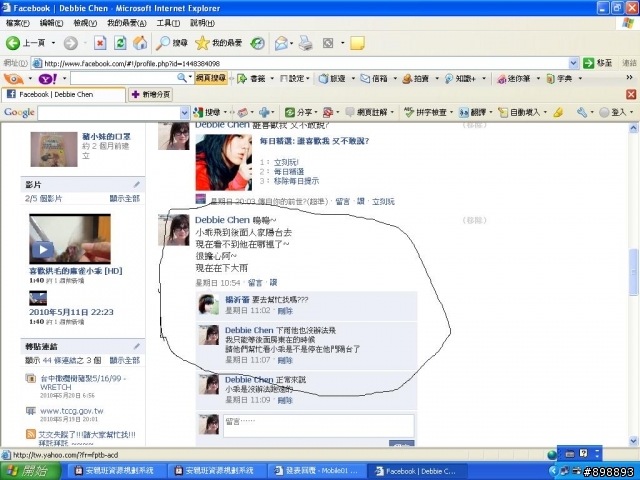Viewport: 640px width, 480px height.
Task: Click the 移除每日提示 link
Action: click(296, 181)
